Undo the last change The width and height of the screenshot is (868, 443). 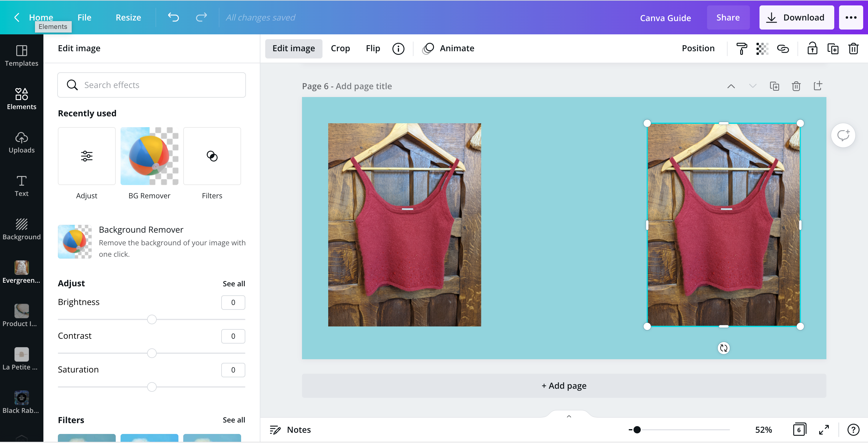pos(173,17)
